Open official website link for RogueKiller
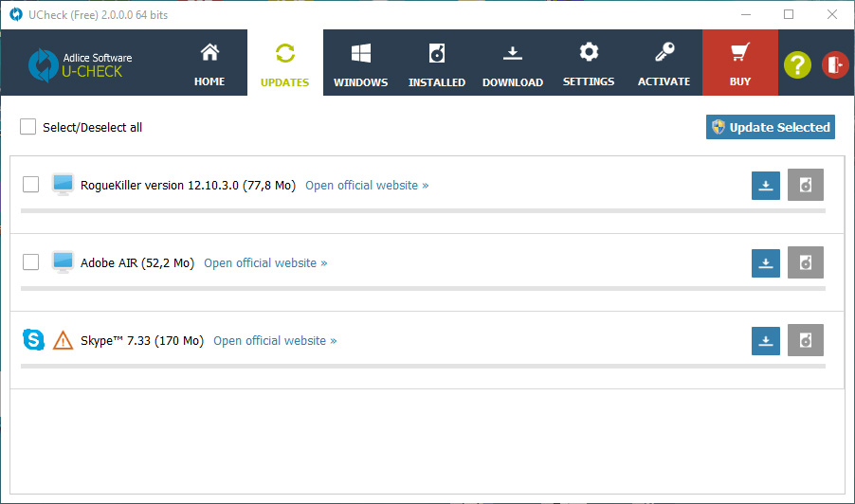 coord(367,186)
